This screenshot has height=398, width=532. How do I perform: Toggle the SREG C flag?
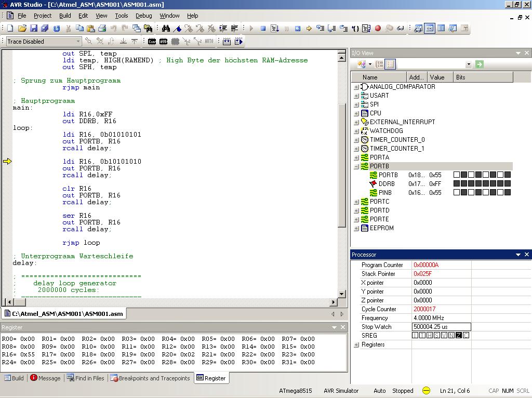click(466, 335)
